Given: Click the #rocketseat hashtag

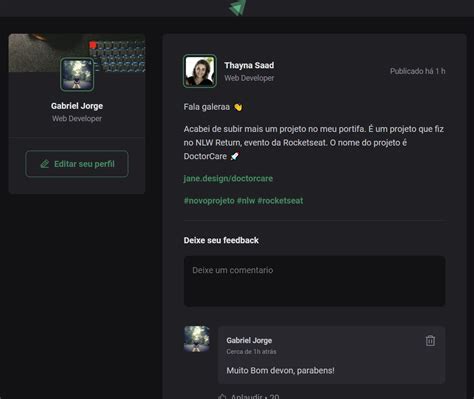Looking at the screenshot, I should [280, 201].
